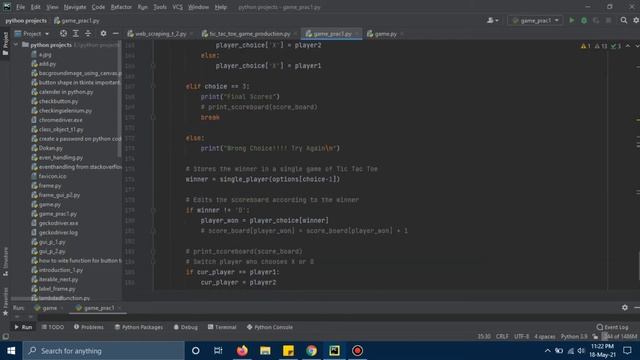Click the Project panel vertical scrollbar

(x=119, y=99)
